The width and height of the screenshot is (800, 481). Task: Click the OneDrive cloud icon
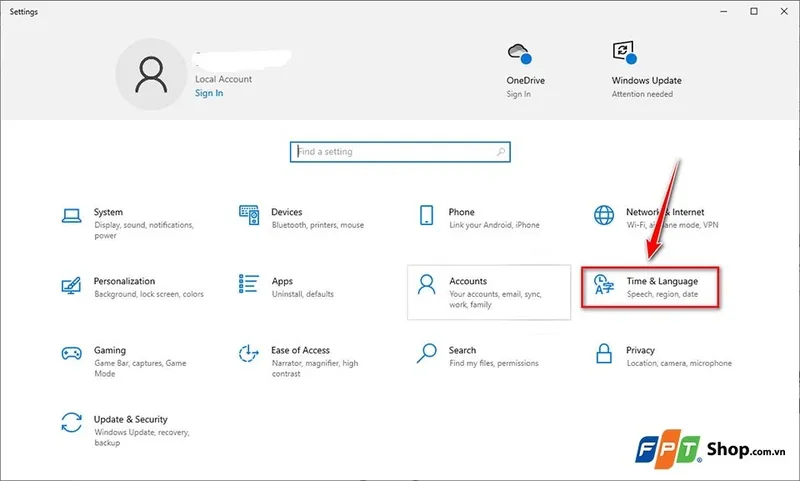pos(518,53)
